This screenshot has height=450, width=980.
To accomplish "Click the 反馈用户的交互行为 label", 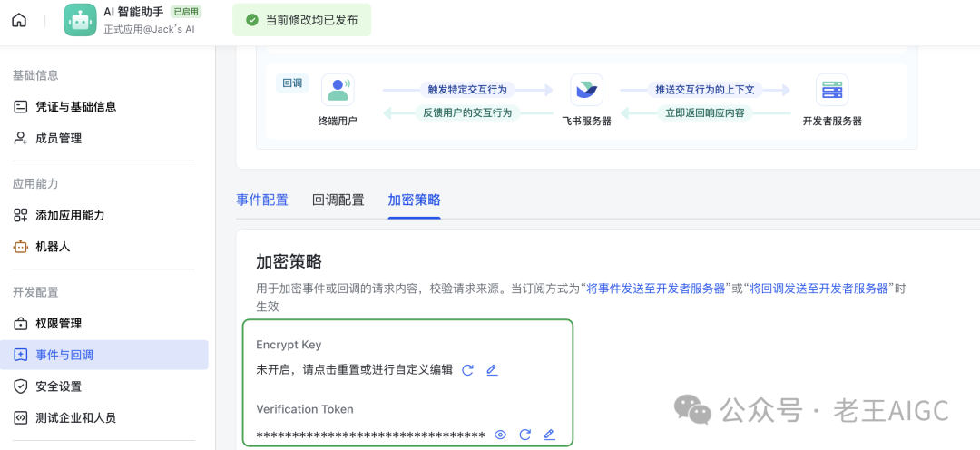I will [x=467, y=113].
